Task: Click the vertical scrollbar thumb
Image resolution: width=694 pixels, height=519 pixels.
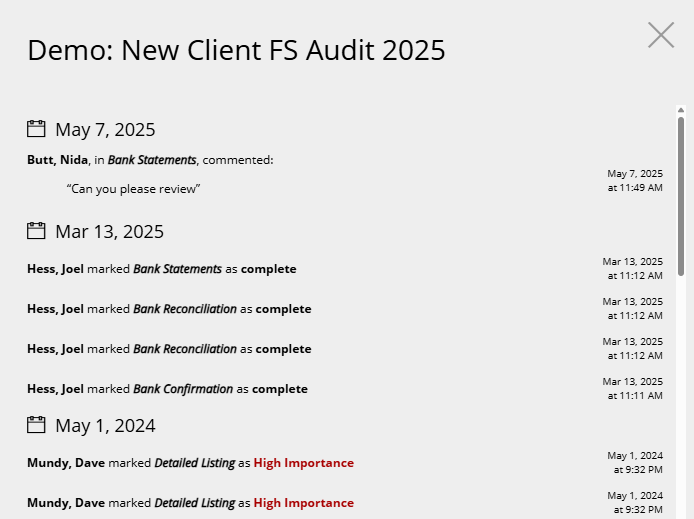Action: pyautogui.click(x=681, y=196)
